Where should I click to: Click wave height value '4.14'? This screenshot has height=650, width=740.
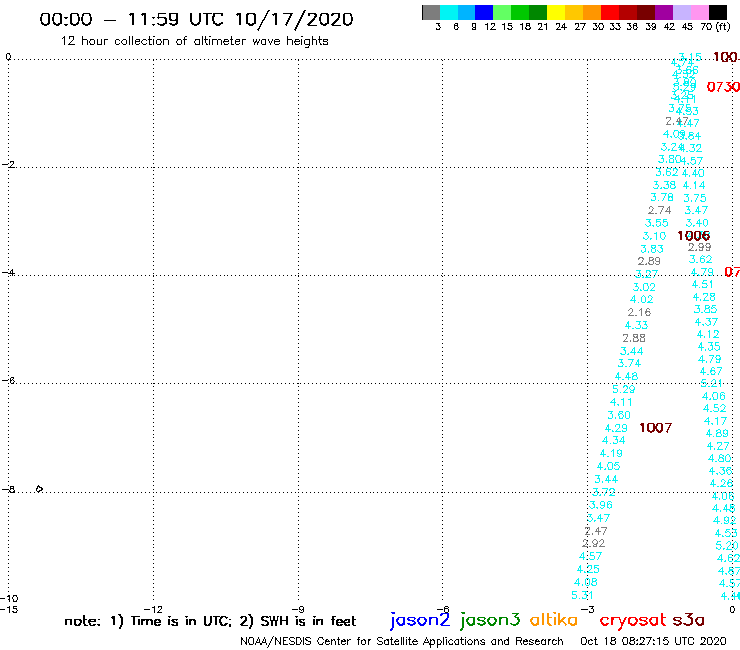coord(694,186)
